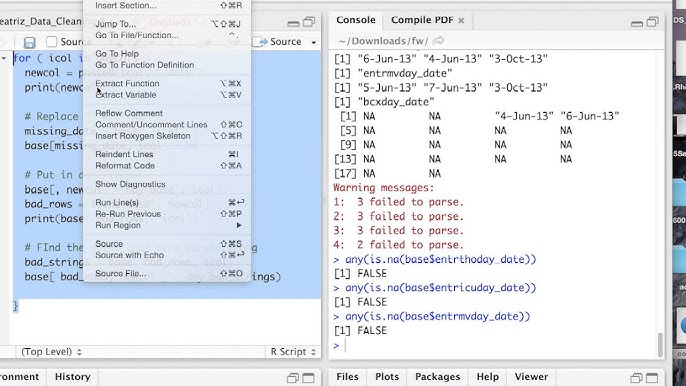Collapse the for loop code fold arrow

[x=4, y=58]
